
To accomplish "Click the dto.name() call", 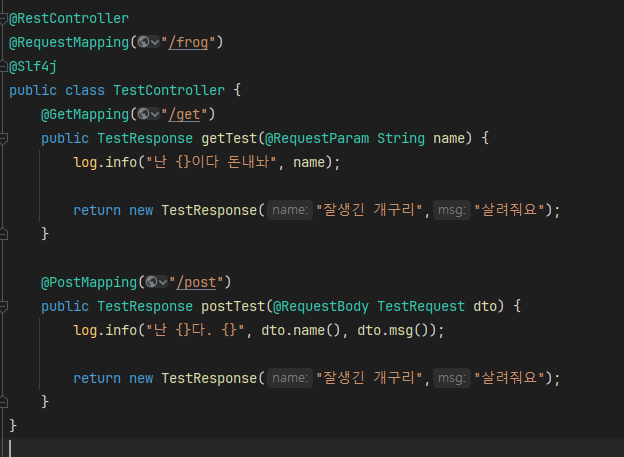I will [x=301, y=330].
